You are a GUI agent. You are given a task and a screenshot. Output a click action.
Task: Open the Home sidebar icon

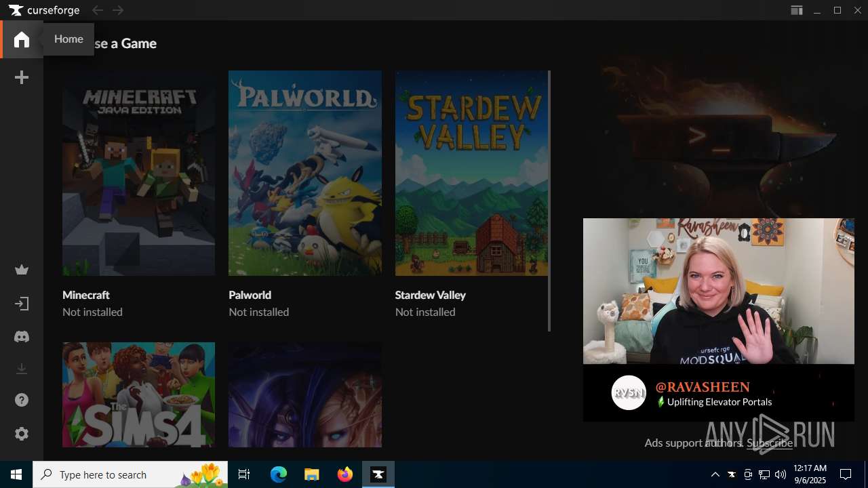click(x=22, y=39)
